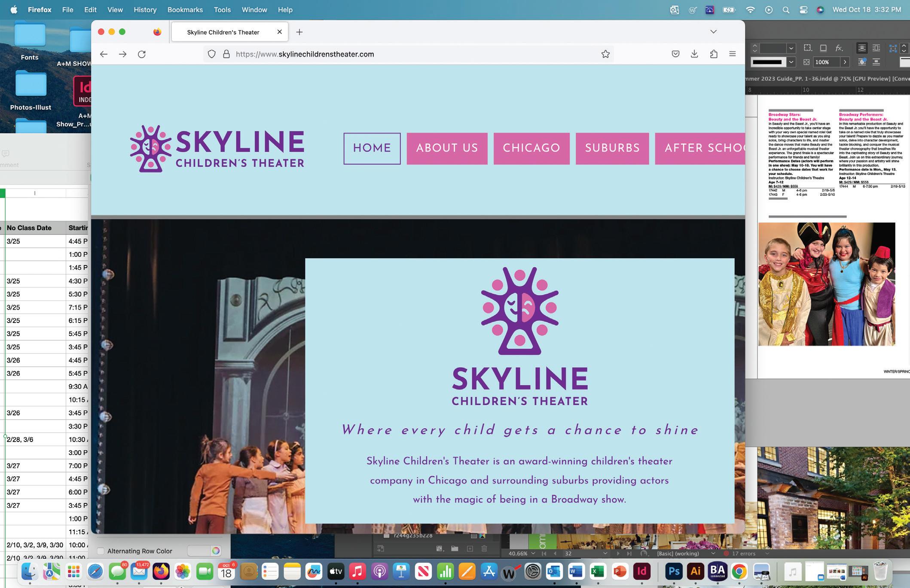Expand the List all tabs chevron

tap(713, 32)
